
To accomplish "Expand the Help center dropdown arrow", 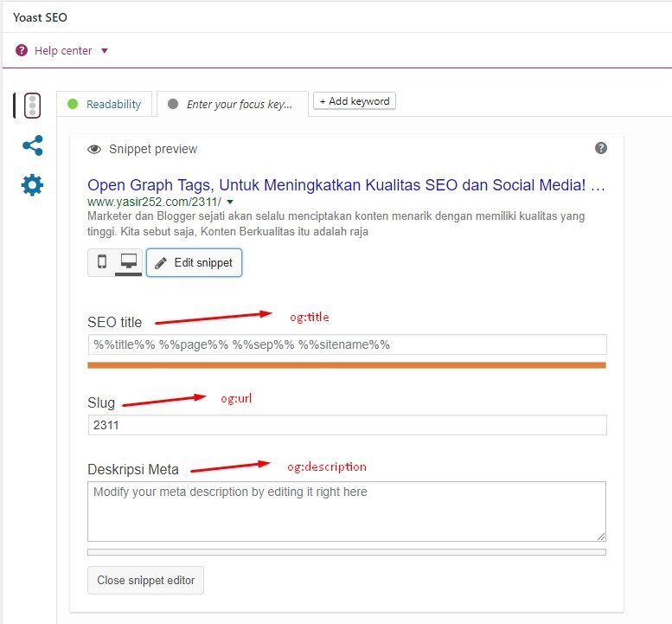I will click(x=104, y=51).
